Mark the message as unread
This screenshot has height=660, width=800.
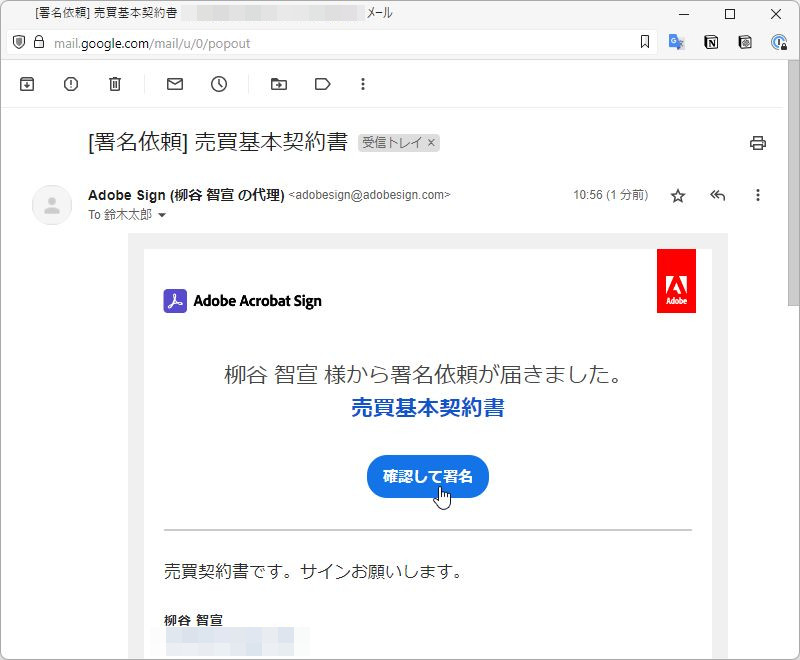click(x=174, y=84)
